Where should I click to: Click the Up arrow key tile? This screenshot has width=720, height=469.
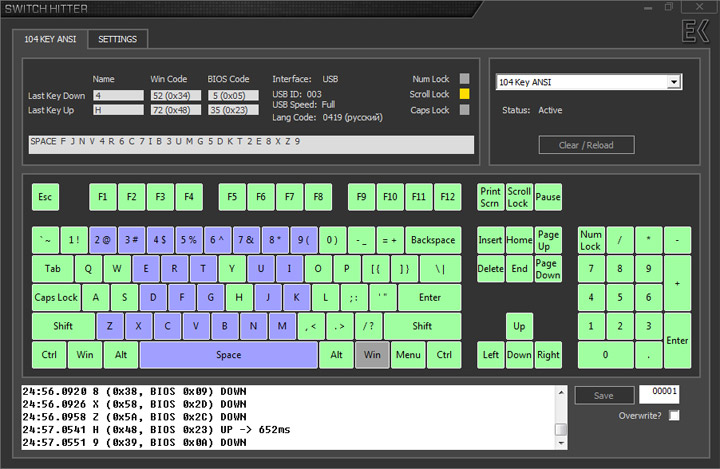point(519,326)
